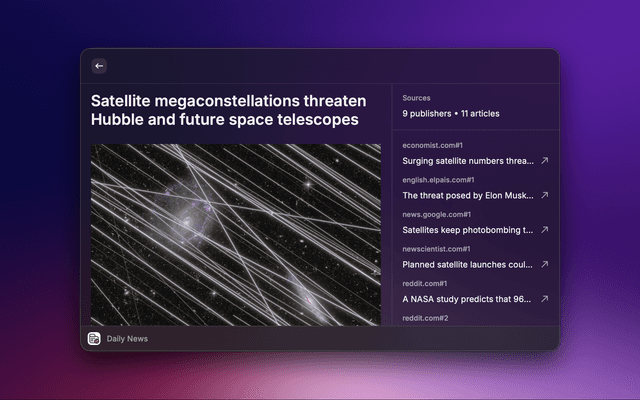Open 'Surging satellite numbers' article
The image size is (640, 400).
tap(468, 160)
